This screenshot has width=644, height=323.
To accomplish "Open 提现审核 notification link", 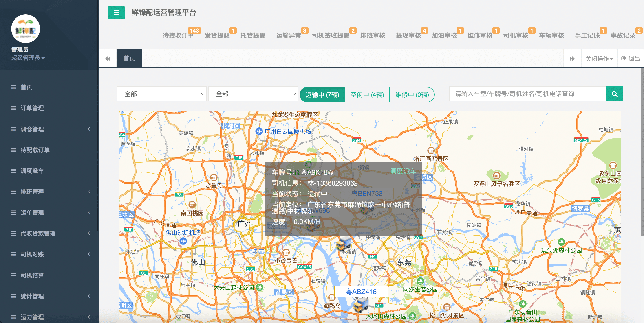I will 408,35.
